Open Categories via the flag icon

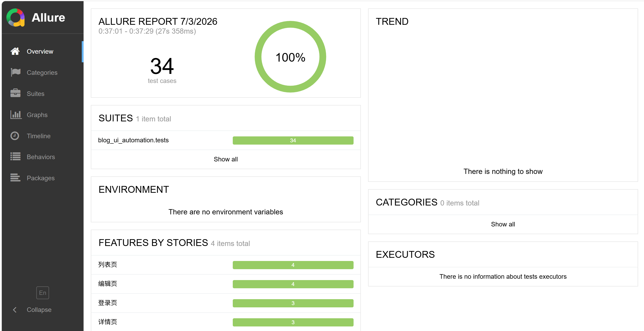click(15, 72)
